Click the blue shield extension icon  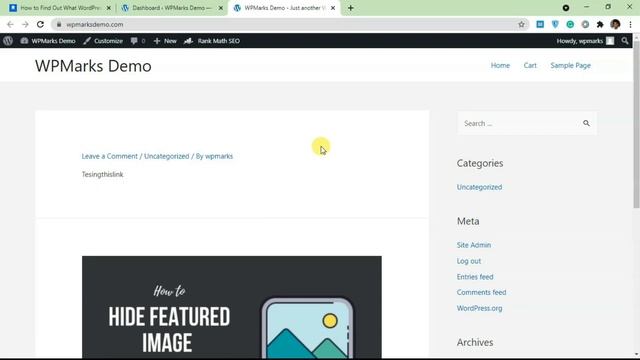coord(555,24)
